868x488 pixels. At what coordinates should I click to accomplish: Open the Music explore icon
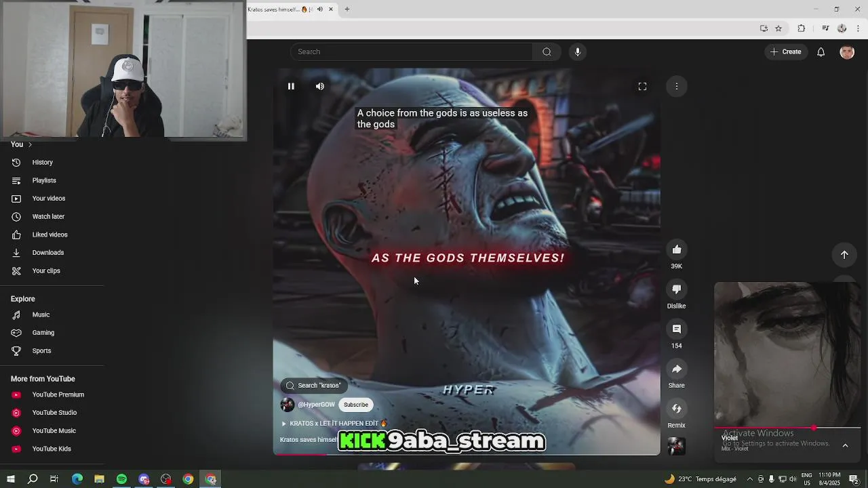tap(16, 314)
